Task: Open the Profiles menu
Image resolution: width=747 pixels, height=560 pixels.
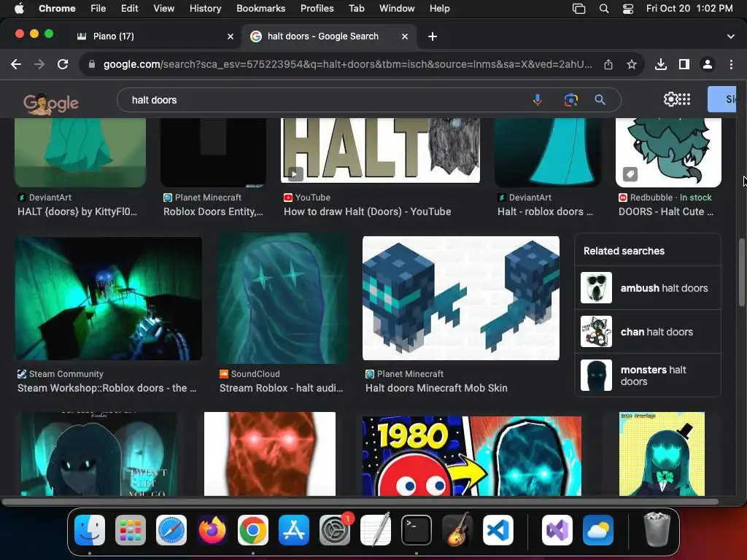Action: [x=317, y=8]
